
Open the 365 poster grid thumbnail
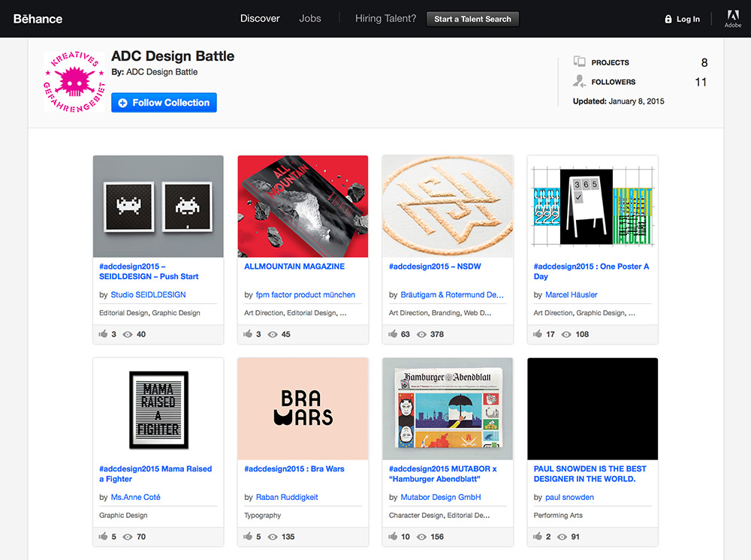tap(593, 206)
